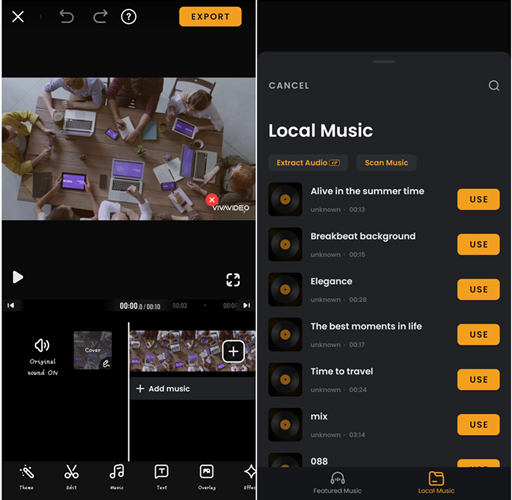
Task: Play the video preview
Action: coord(18,277)
